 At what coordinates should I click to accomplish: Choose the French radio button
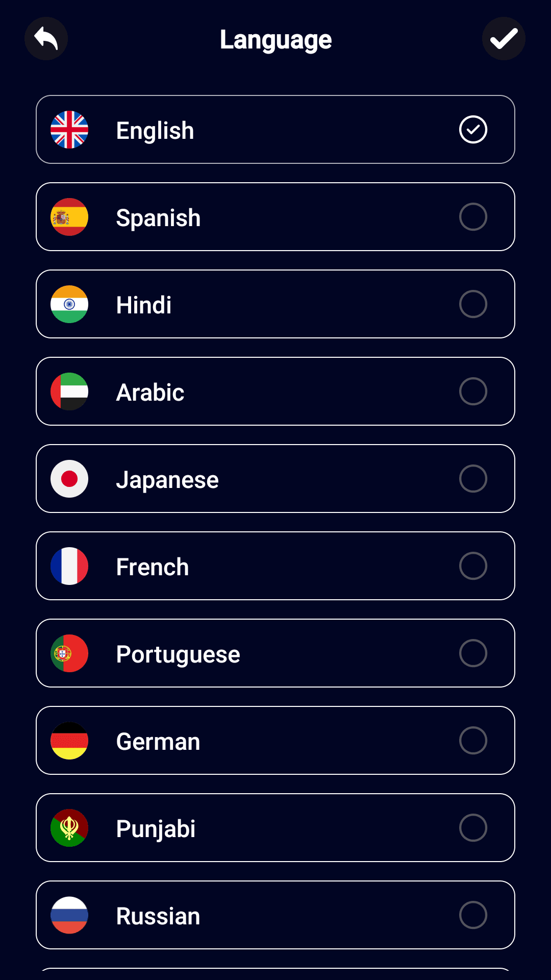click(473, 566)
